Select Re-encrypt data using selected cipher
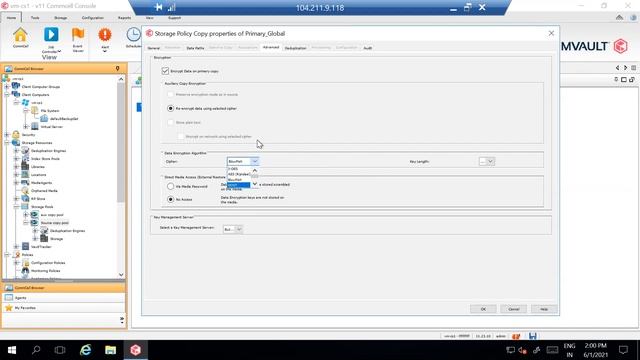The image size is (640, 360). tap(171, 109)
